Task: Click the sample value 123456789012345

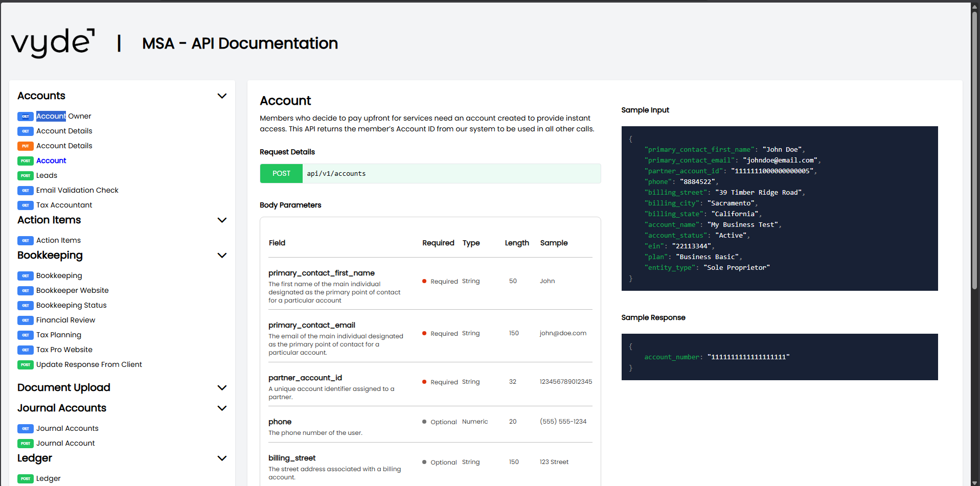Action: pos(566,382)
